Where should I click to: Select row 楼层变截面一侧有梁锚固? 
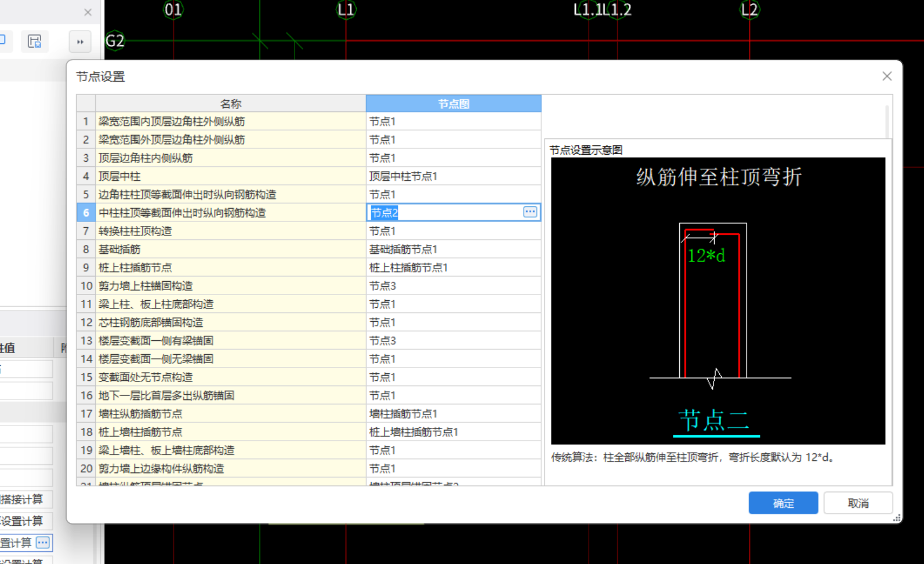click(x=230, y=340)
